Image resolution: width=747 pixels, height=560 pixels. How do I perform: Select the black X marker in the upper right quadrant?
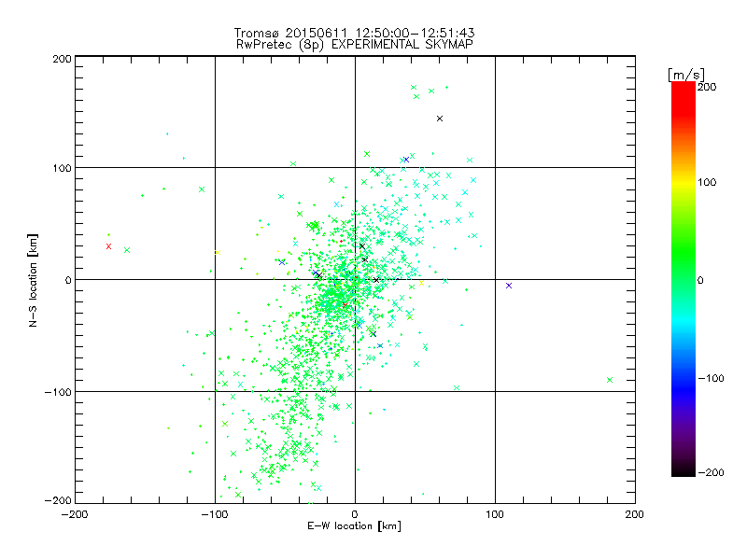tap(440, 119)
